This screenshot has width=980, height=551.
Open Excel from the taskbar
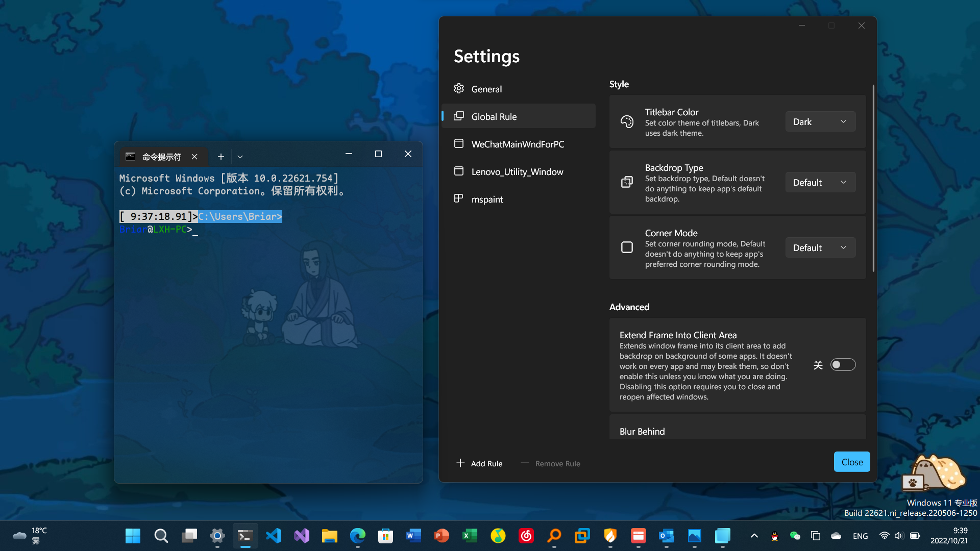coord(470,536)
